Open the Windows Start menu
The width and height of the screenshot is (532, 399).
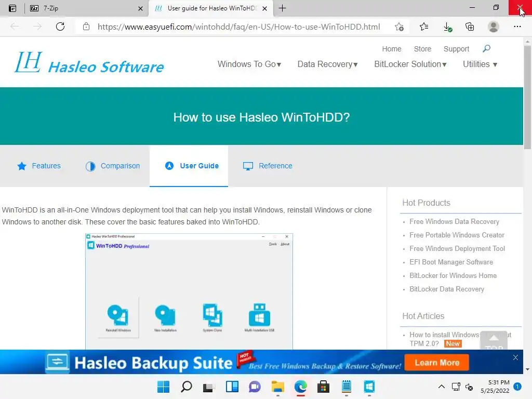163,387
